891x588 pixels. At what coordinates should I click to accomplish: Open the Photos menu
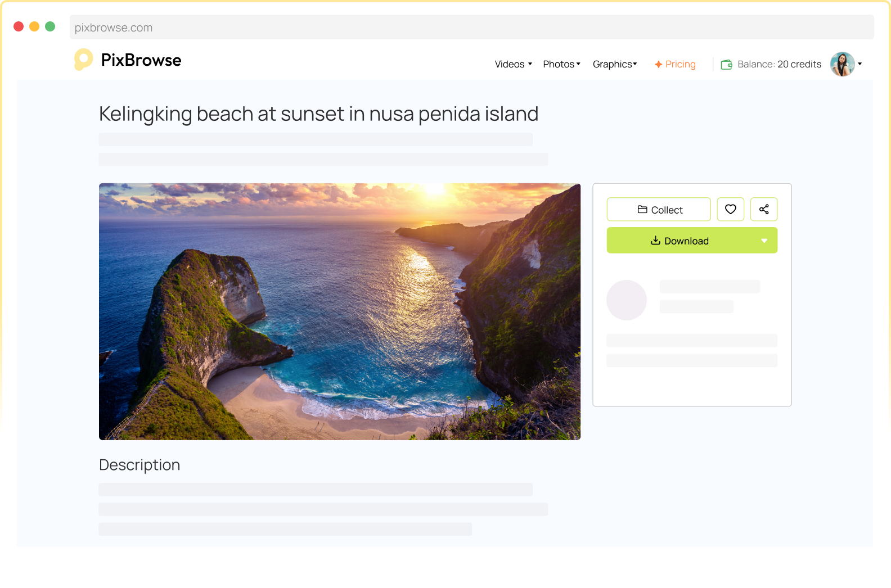tap(561, 64)
